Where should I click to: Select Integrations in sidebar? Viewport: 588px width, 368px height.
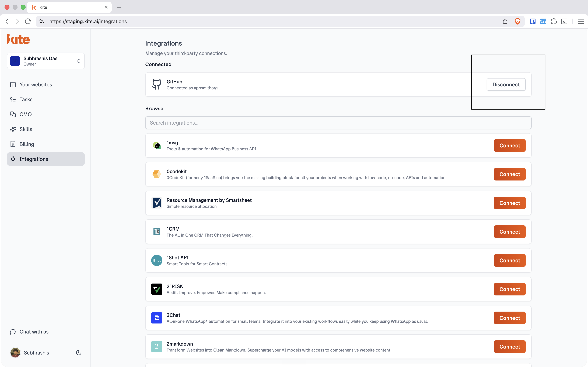[x=46, y=159]
